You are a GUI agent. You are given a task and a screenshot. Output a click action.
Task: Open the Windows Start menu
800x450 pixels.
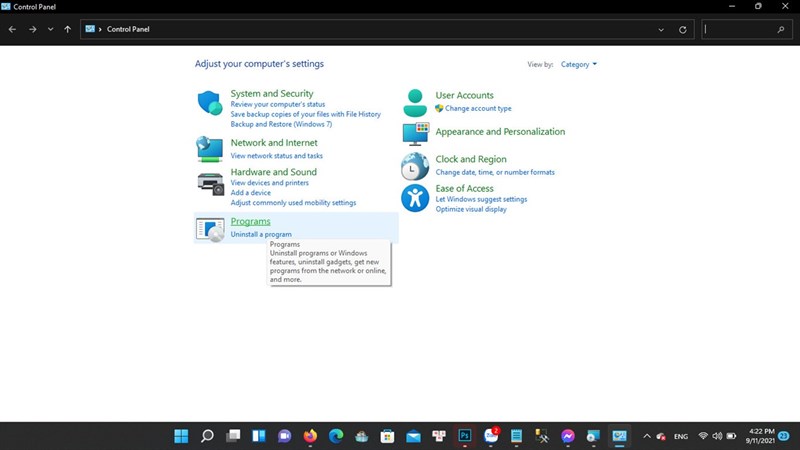181,436
